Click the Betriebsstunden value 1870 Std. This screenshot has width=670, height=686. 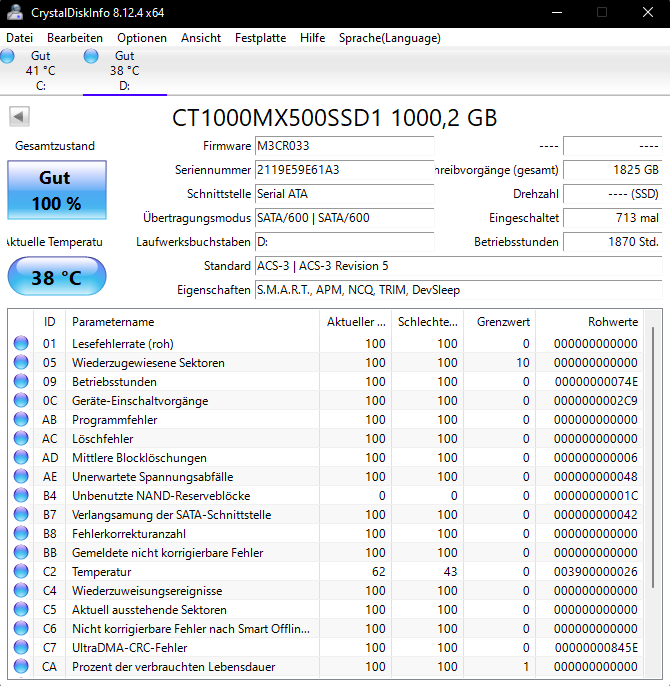point(613,242)
